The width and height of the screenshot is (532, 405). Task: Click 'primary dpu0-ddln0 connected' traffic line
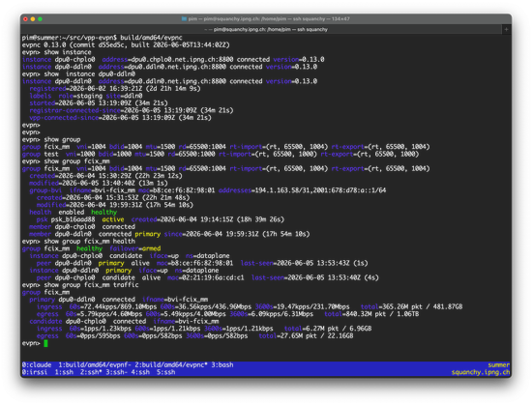click(119, 300)
